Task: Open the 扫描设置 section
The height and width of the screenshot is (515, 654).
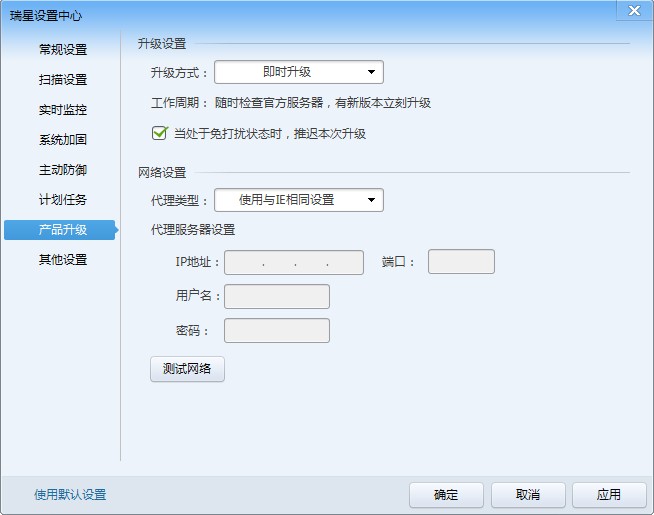Action: [63, 80]
